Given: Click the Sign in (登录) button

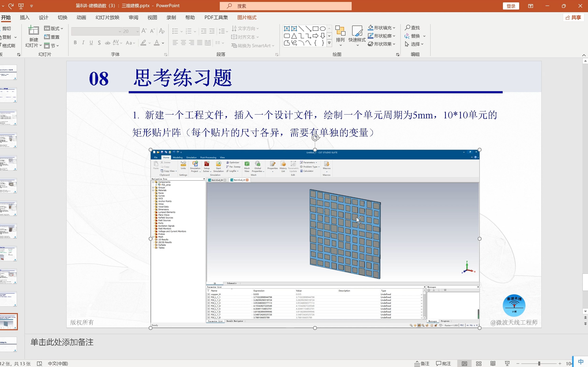Looking at the screenshot, I should click(x=511, y=6).
